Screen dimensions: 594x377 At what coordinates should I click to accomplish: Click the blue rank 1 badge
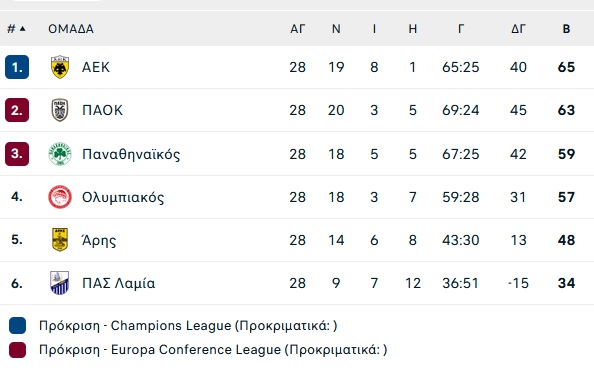point(17,67)
